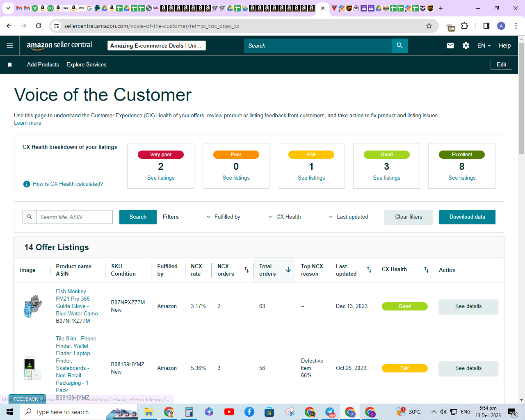Click the info icon beside CX Health calculated
This screenshot has width=525, height=420.
point(27,184)
